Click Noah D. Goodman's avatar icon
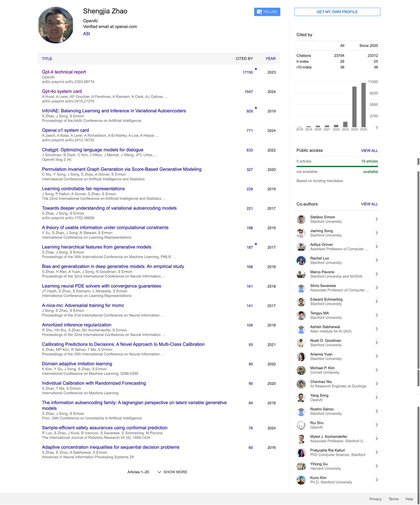This screenshot has width=420, height=505. tap(301, 343)
